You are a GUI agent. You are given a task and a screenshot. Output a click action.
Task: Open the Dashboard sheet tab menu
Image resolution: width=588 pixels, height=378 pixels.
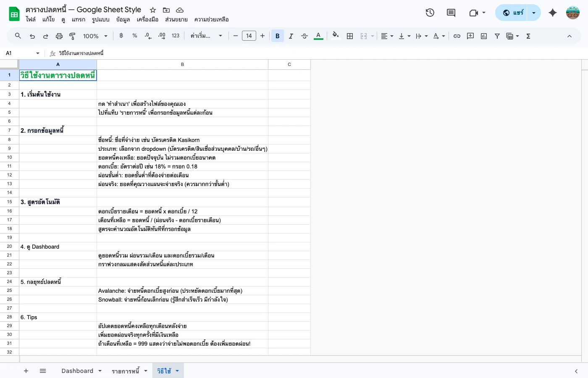[x=100, y=371]
